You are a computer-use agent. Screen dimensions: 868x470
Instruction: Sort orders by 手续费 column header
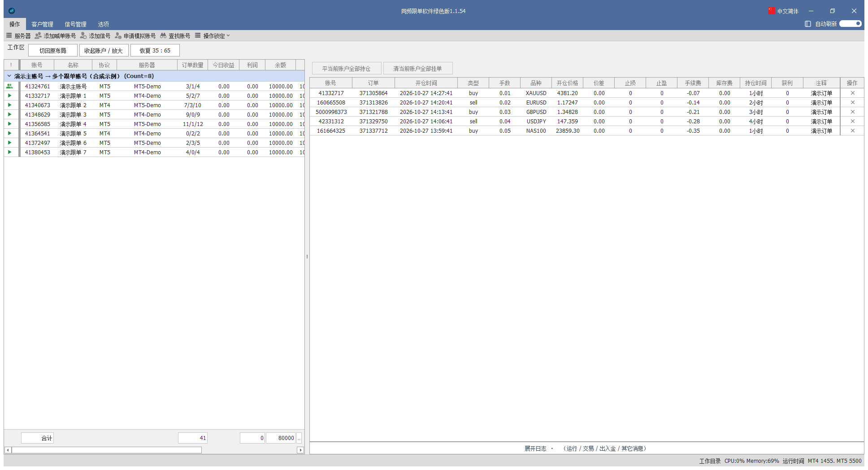tap(693, 83)
